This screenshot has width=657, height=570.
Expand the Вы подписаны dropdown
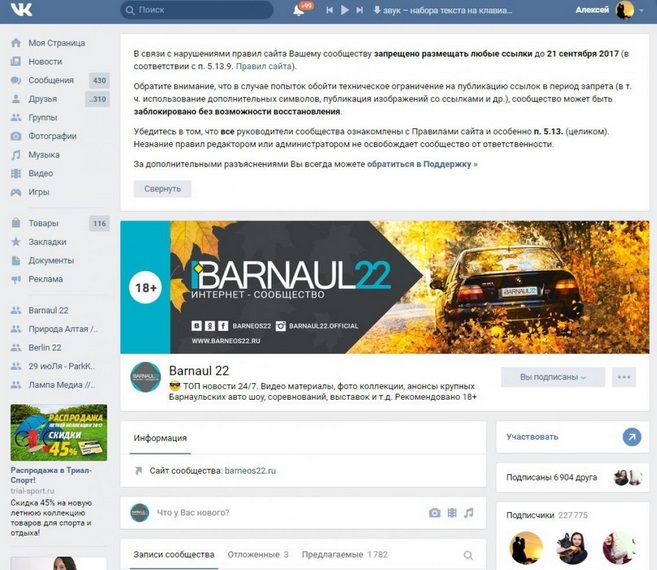(553, 377)
